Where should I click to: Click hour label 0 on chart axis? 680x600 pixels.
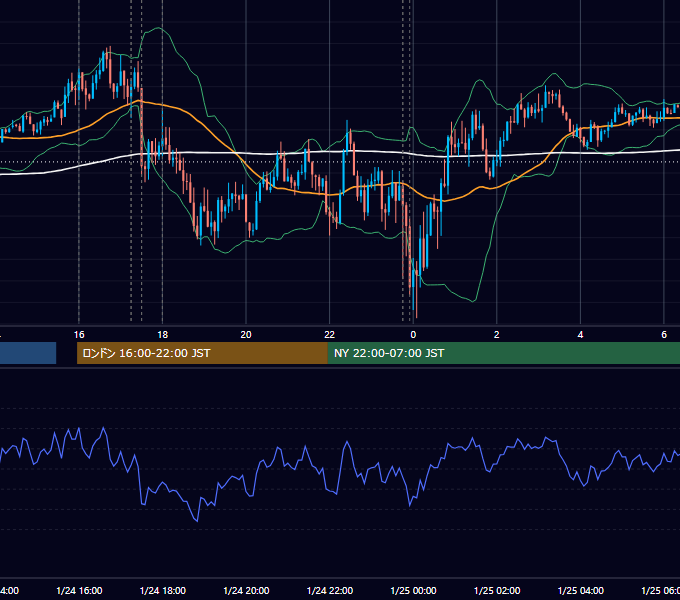point(413,335)
